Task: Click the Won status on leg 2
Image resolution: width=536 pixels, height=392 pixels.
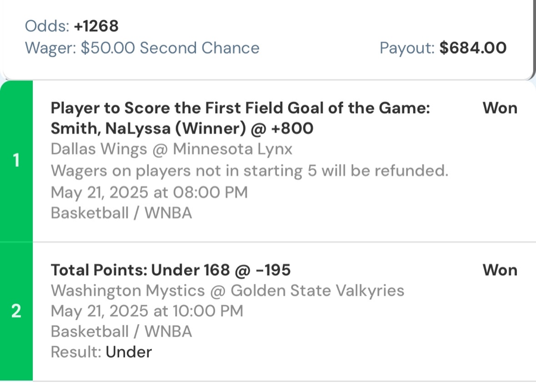Action: click(x=500, y=270)
